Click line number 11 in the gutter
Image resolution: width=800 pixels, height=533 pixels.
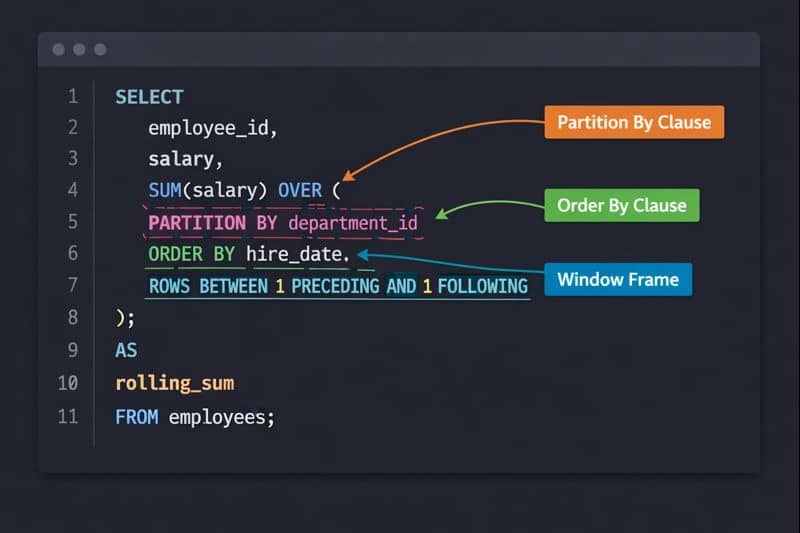pyautogui.click(x=68, y=416)
